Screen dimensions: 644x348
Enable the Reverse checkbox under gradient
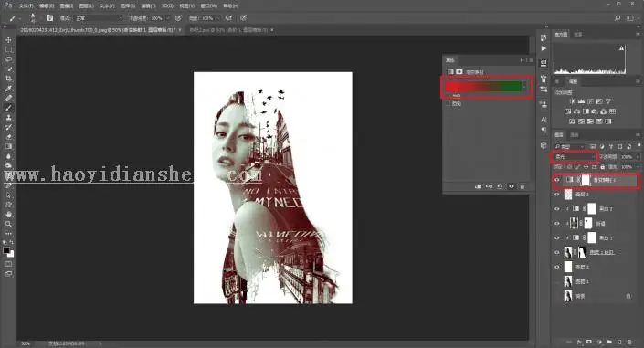449,104
